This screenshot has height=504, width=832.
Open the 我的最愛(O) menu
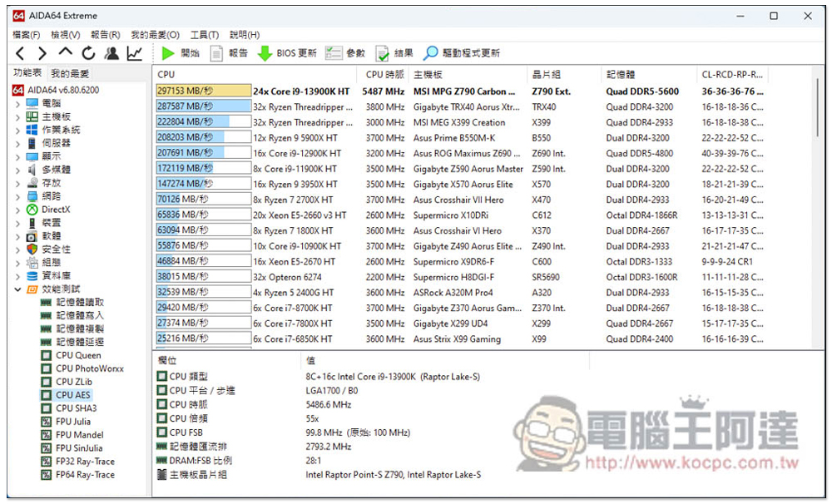(155, 35)
